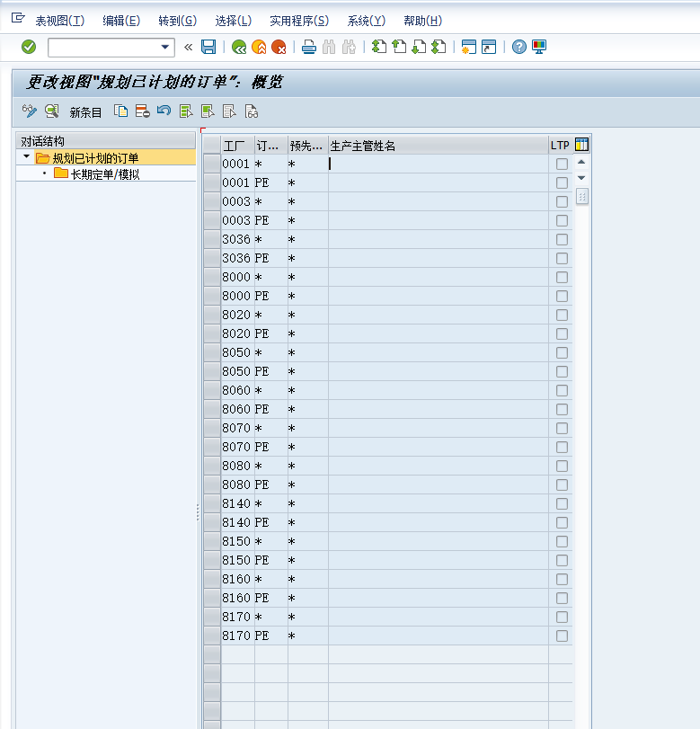700x729 pixels.
Task: Click the select block icon
Action: click(x=208, y=111)
